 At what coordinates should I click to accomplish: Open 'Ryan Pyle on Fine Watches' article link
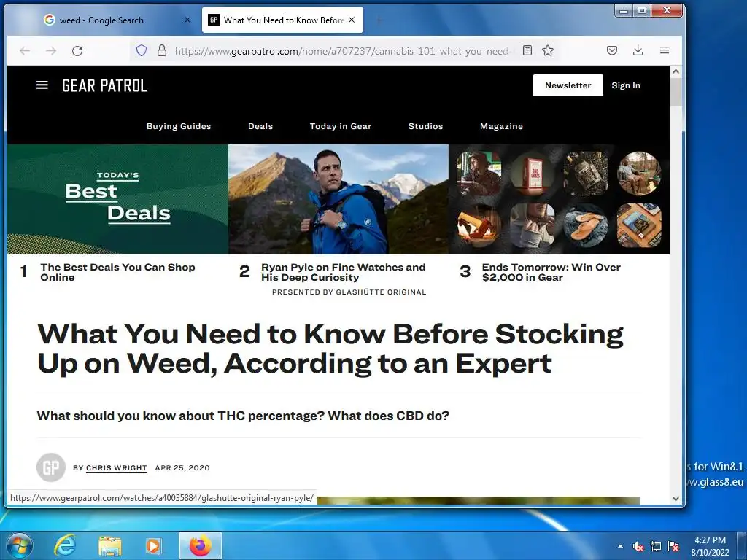[343, 273]
